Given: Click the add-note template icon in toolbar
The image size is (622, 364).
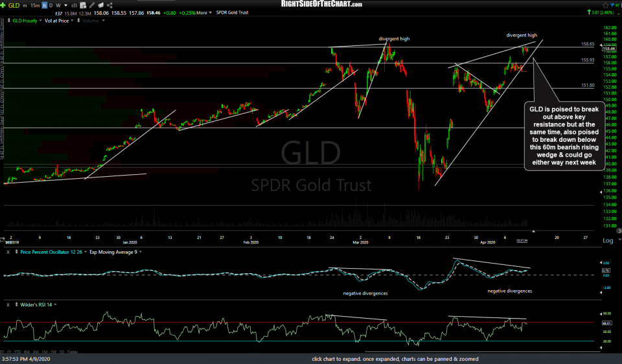Looking at the screenshot, I should [x=83, y=5].
